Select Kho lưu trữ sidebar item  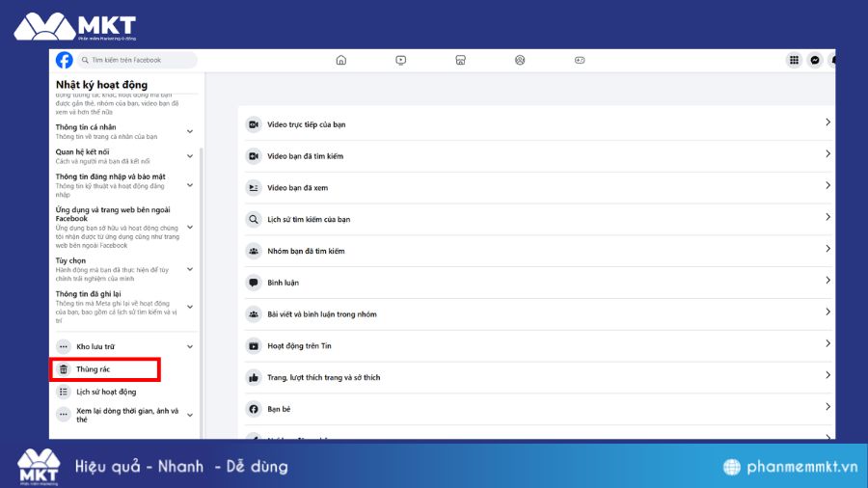(95, 346)
